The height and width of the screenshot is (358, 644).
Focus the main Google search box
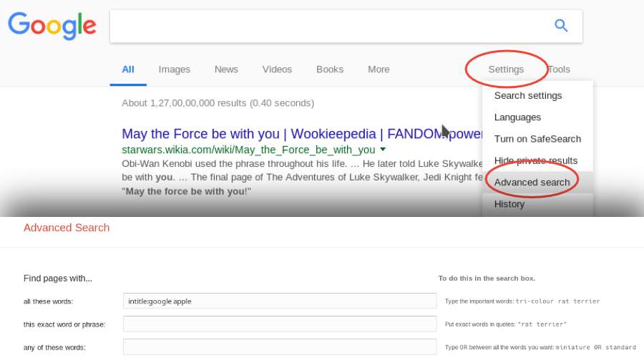[x=346, y=26]
